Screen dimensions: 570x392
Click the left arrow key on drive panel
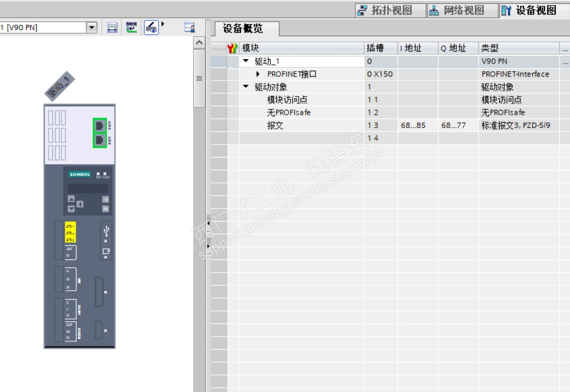(80, 204)
